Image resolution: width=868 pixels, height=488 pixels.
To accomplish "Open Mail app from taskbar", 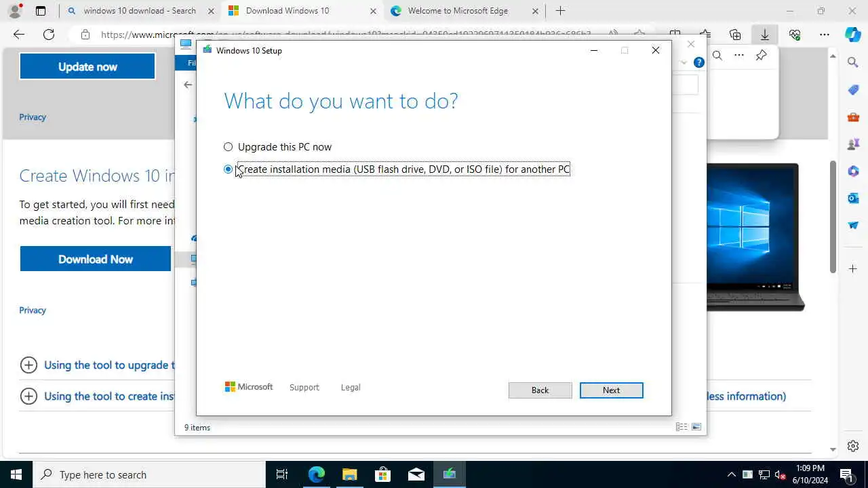I will coord(416,474).
